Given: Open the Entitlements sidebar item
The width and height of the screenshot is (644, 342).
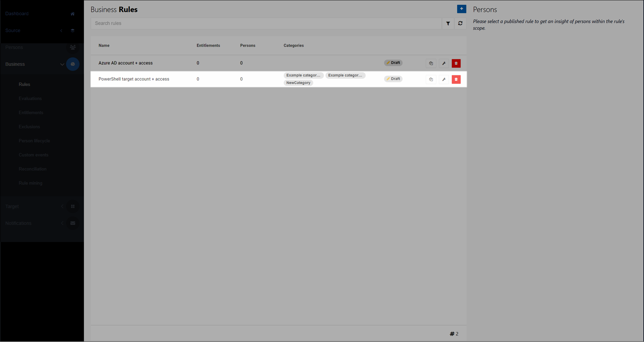Looking at the screenshot, I should tap(31, 113).
